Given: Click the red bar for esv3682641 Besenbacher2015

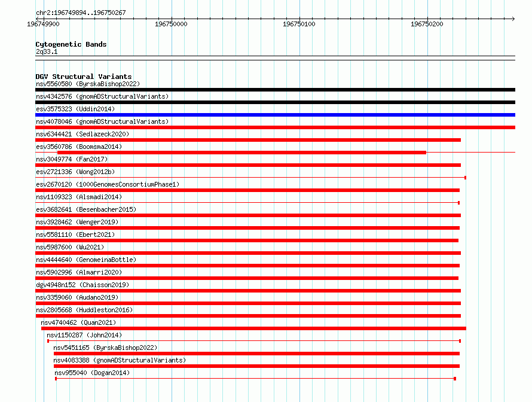Looking at the screenshot, I should coord(248,215).
